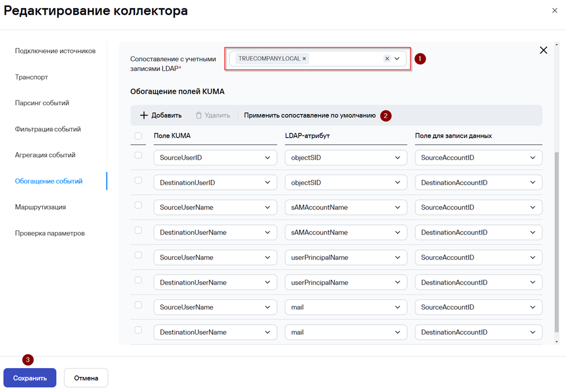The width and height of the screenshot is (566, 392).
Task: Go to Парсинг событий section
Action: coord(42,103)
